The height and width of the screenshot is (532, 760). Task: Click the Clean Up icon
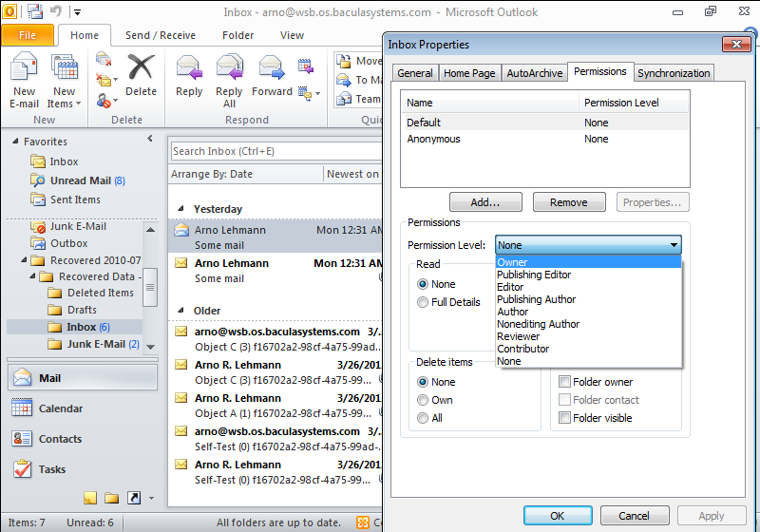coord(104,80)
